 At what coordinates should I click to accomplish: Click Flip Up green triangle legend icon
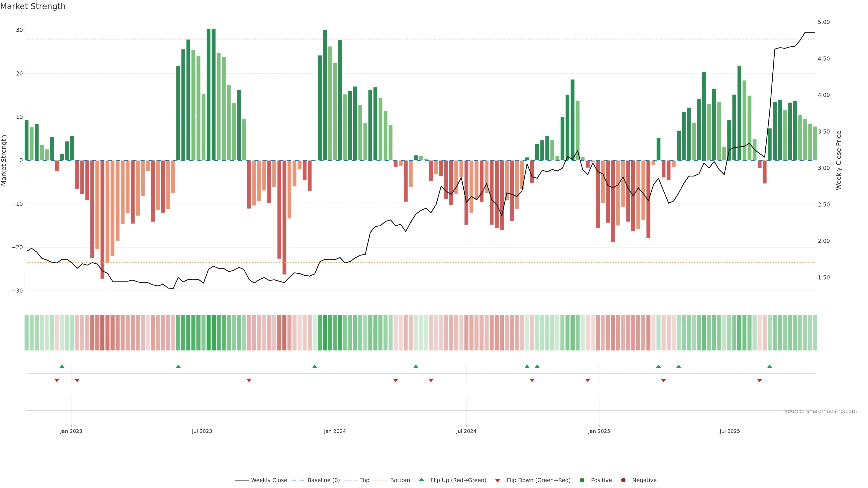pos(421,480)
